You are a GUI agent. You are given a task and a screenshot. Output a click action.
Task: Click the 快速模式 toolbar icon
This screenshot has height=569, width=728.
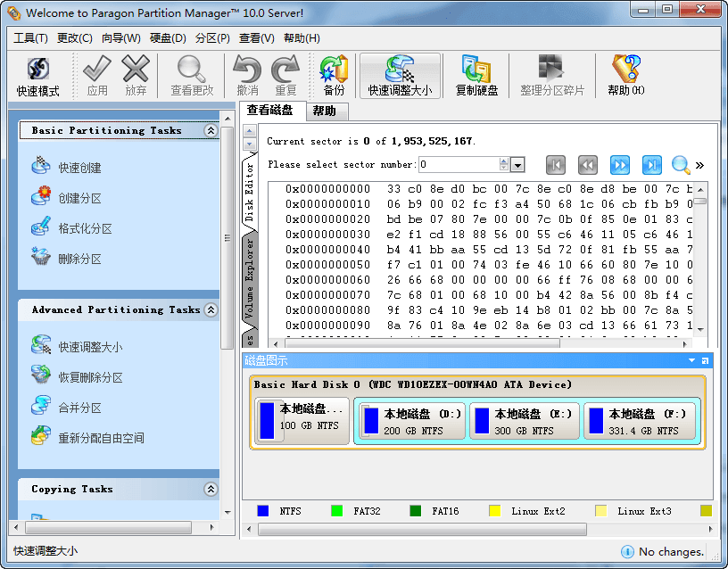click(x=37, y=76)
